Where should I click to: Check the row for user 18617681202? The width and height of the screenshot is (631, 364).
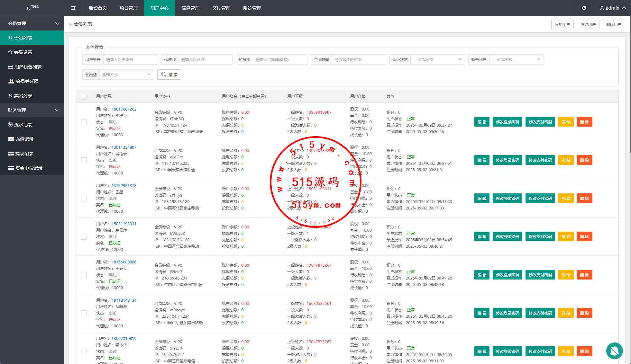click(84, 122)
